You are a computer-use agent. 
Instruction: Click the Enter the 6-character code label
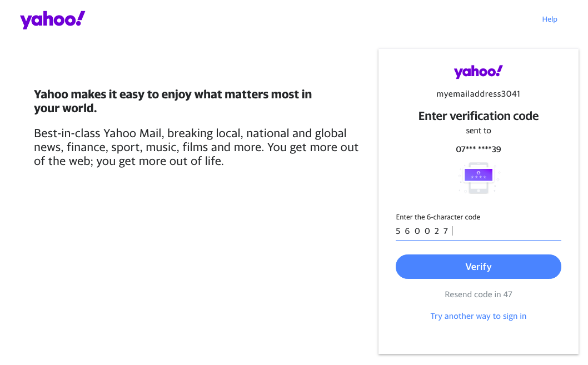tap(438, 217)
